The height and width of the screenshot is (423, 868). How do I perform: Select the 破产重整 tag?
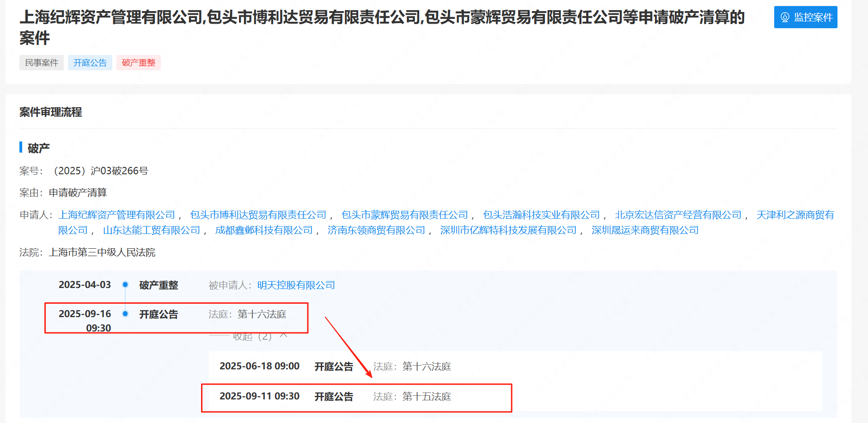pos(139,62)
